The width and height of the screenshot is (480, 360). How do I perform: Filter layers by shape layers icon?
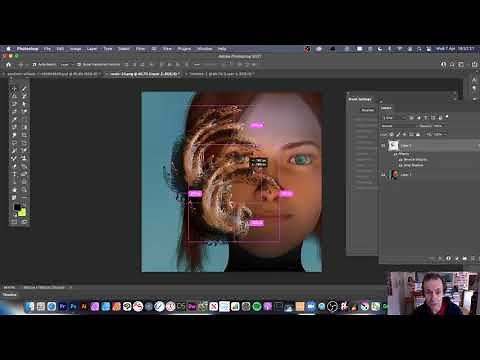click(433, 118)
